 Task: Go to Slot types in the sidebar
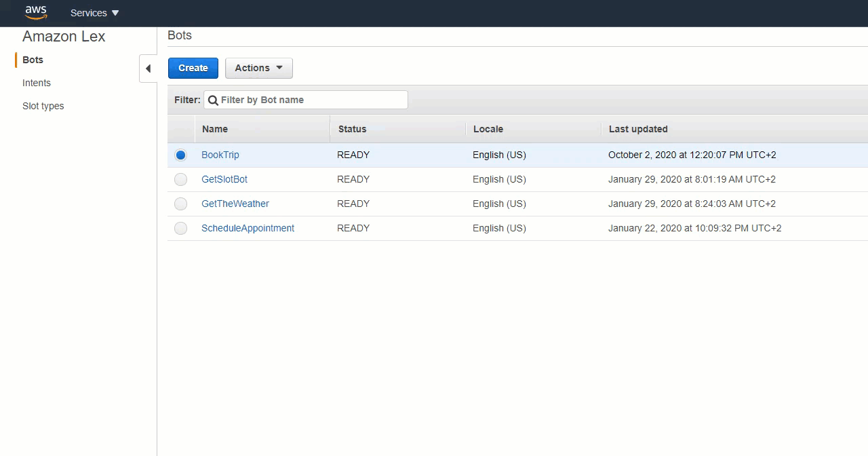coord(43,106)
